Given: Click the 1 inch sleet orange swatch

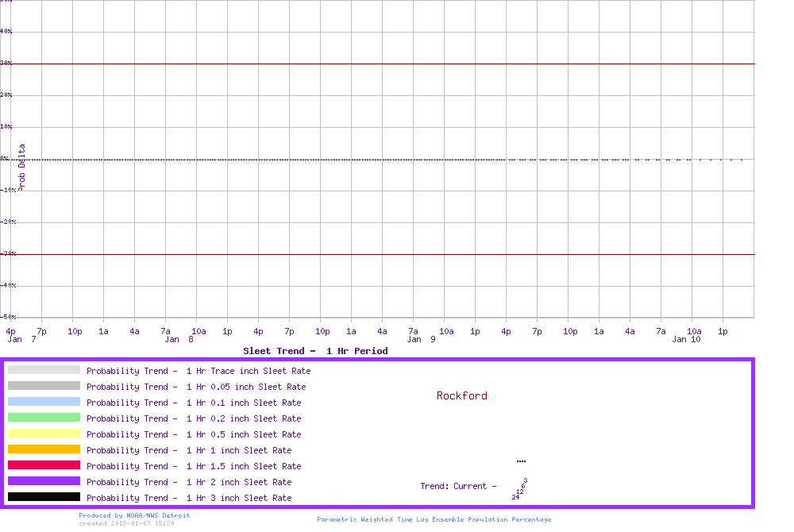Looking at the screenshot, I should [x=44, y=449].
